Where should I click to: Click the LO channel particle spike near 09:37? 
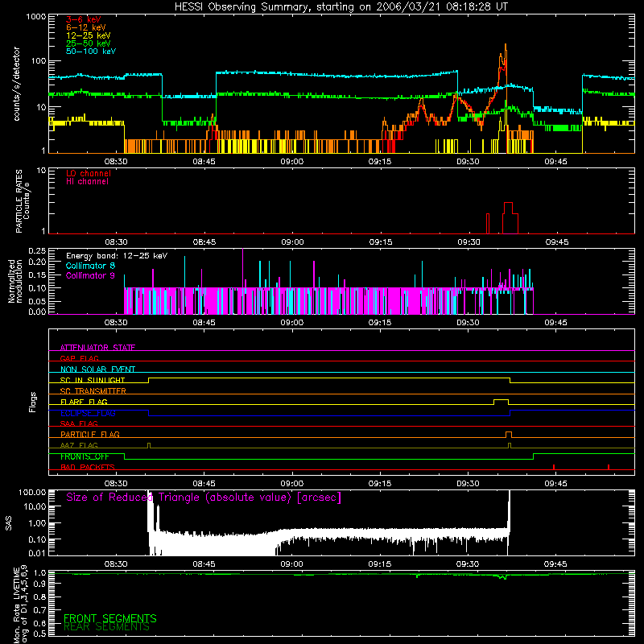tap(510, 217)
